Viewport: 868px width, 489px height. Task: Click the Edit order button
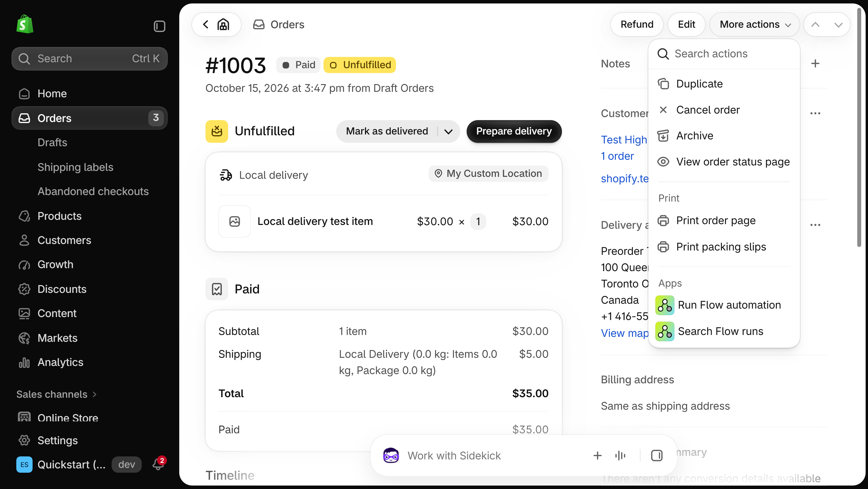[x=686, y=24]
